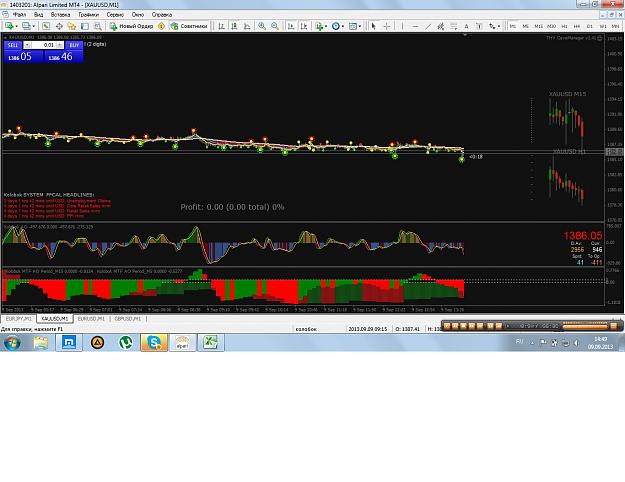Toggle the M30 timeframe button

click(x=552, y=26)
